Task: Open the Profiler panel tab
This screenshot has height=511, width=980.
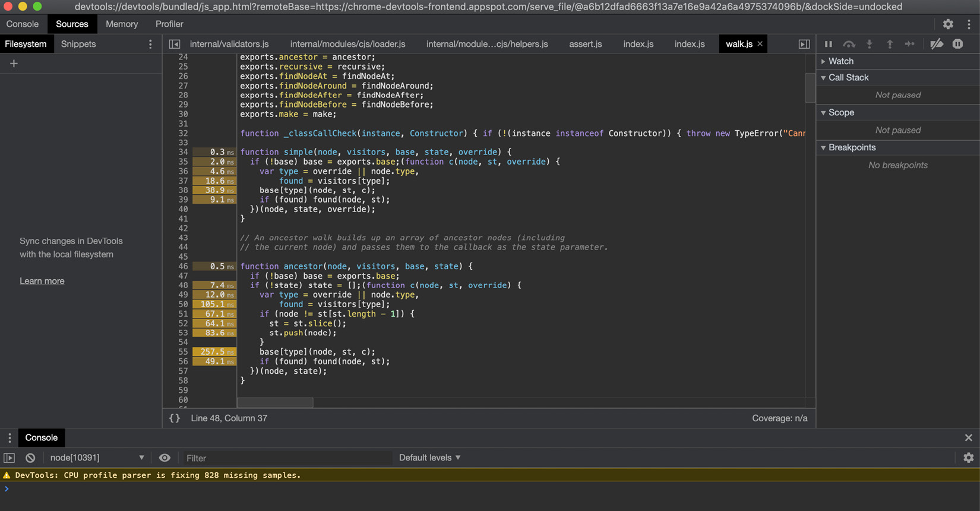Action: tap(169, 24)
